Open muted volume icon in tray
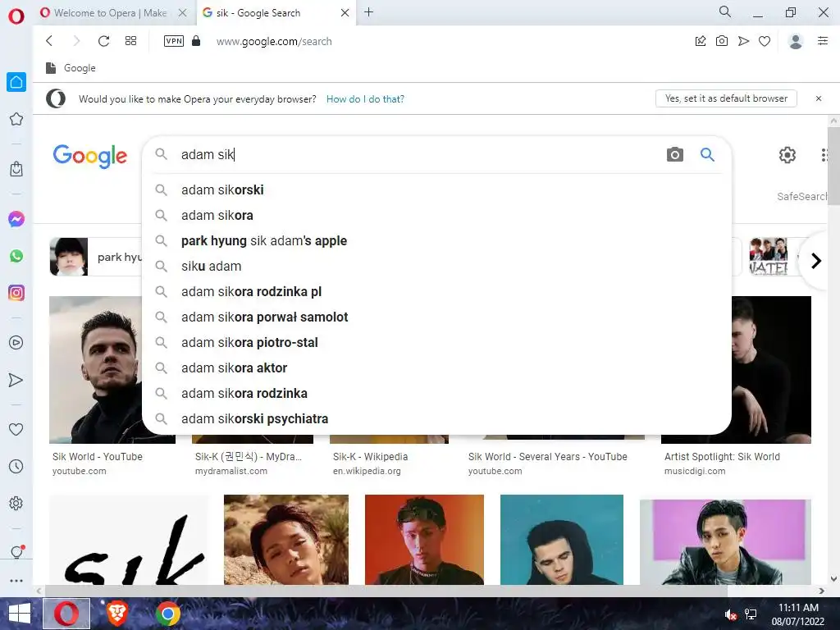The image size is (840, 630). (x=731, y=614)
